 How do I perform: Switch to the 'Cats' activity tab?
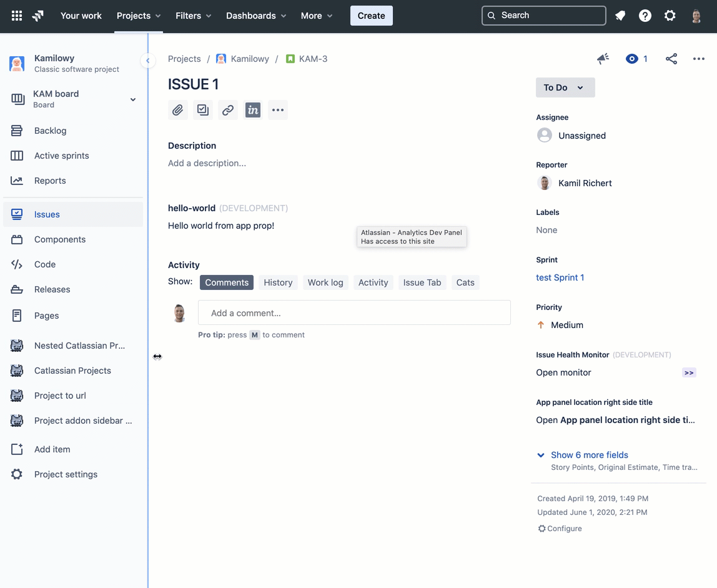(465, 282)
